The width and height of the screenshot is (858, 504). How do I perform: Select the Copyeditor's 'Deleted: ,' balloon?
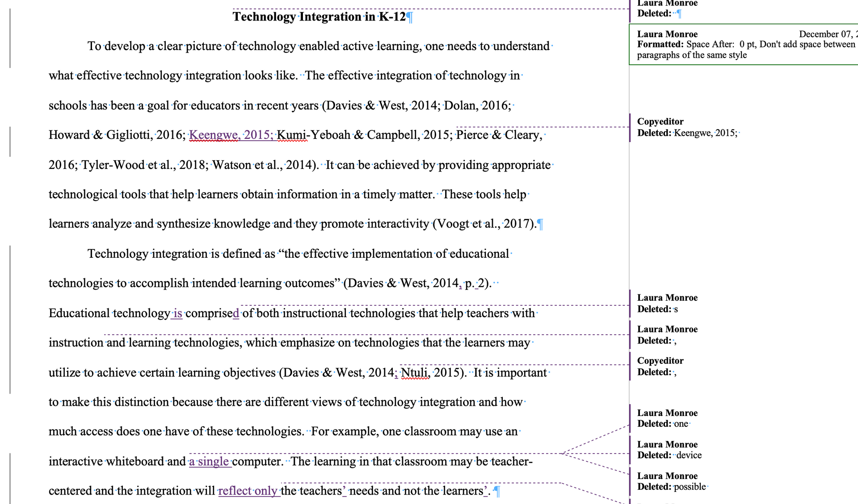point(660,367)
